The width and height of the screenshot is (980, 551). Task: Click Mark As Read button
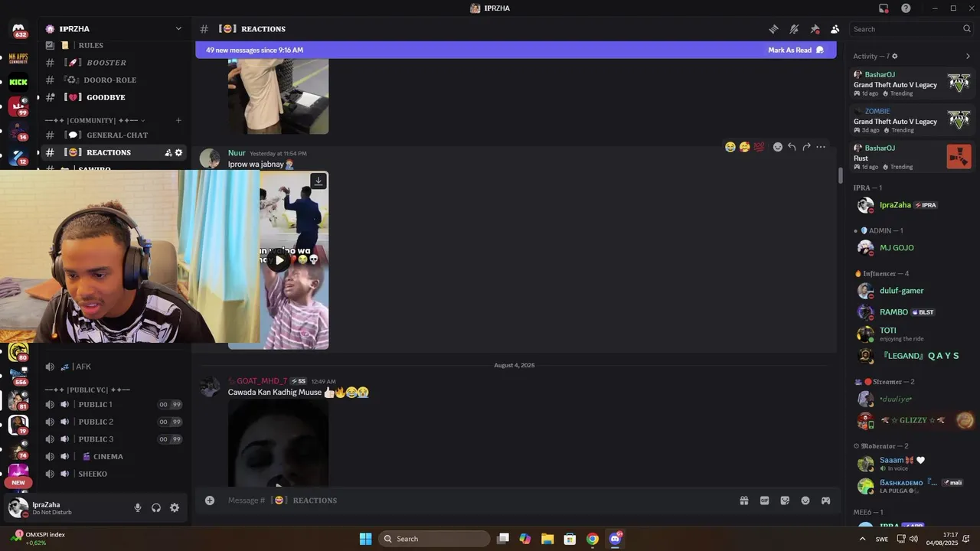coord(795,50)
